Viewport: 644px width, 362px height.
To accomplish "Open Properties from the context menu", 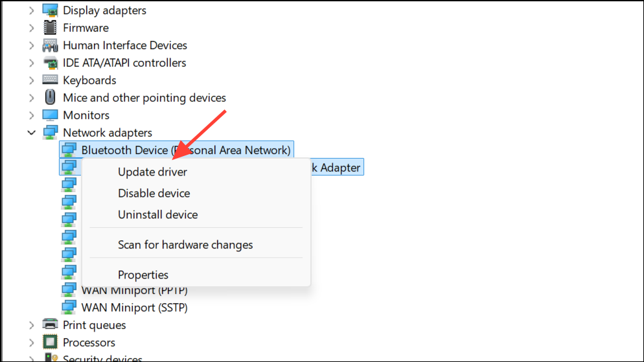I will point(143,275).
